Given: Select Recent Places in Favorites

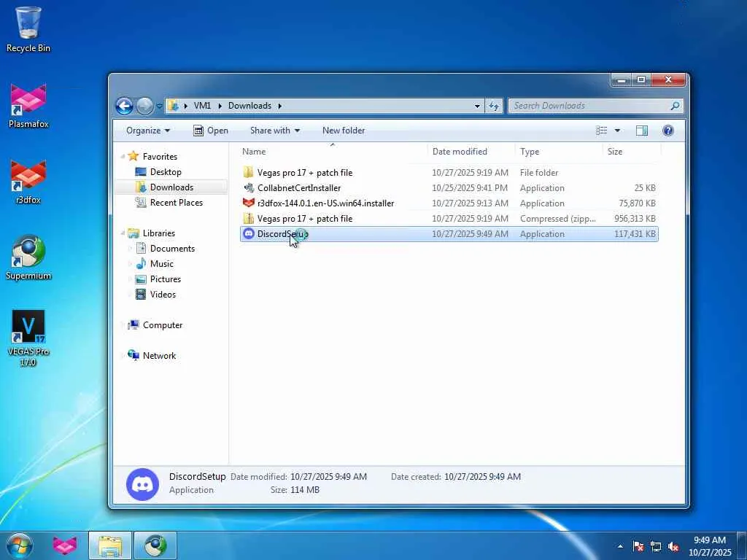Looking at the screenshot, I should pyautogui.click(x=177, y=203).
